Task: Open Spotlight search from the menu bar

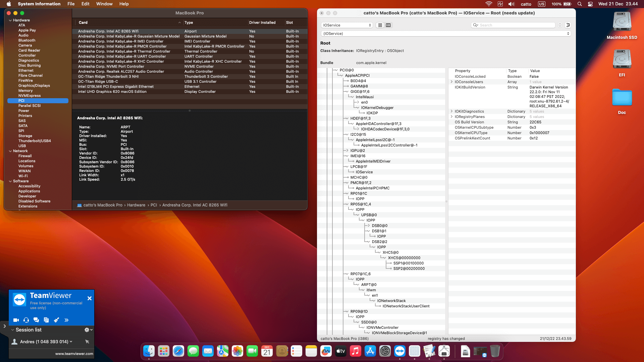Action: (579, 4)
